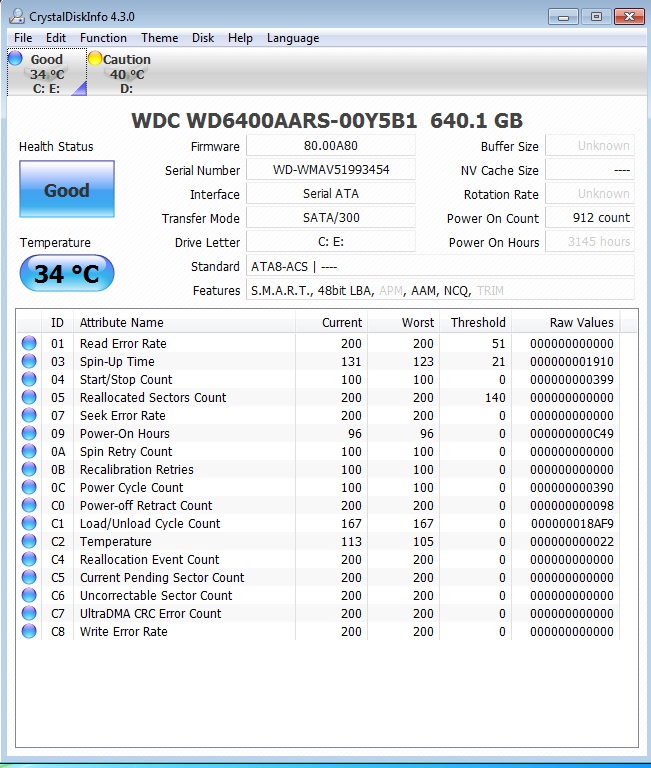The height and width of the screenshot is (768, 651).
Task: Open the Disk menu
Action: [x=203, y=38]
